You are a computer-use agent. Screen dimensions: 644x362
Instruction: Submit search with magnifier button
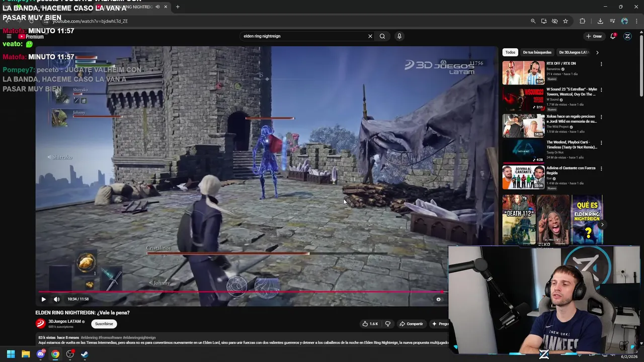[x=382, y=36]
